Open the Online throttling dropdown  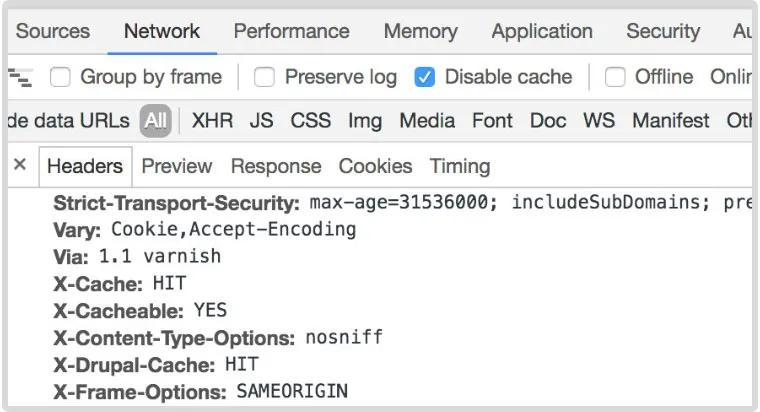point(731,77)
